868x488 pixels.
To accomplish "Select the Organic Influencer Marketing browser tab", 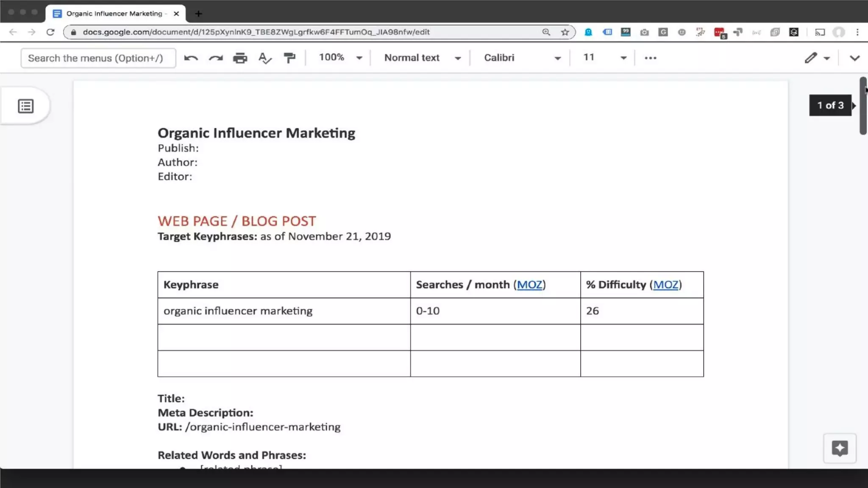I will [114, 14].
